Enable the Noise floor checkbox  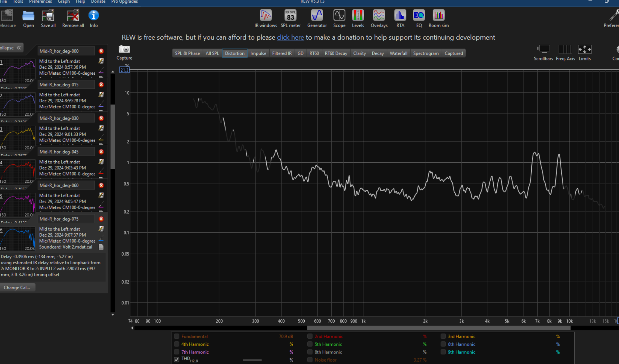click(x=310, y=360)
